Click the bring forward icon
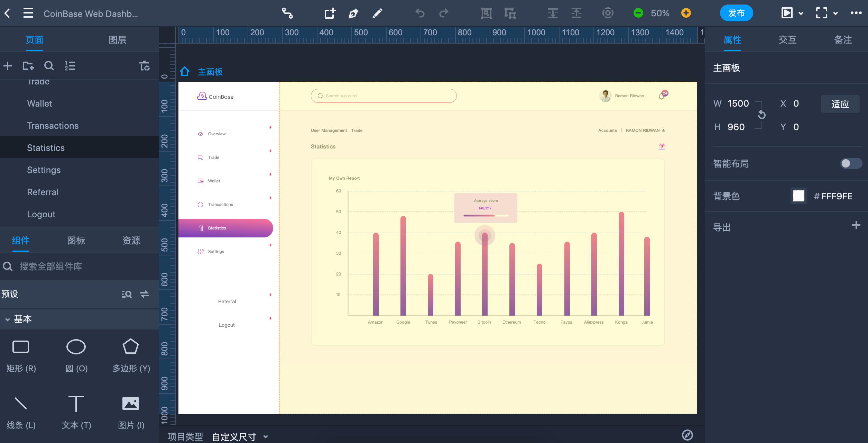The width and height of the screenshot is (868, 443). pos(576,13)
